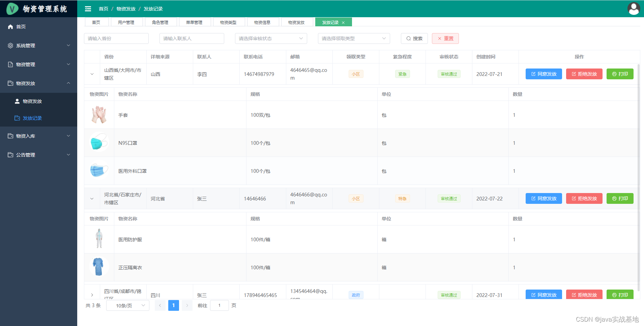
Task: Click the 系统管理 gear icon
Action: tap(10, 46)
